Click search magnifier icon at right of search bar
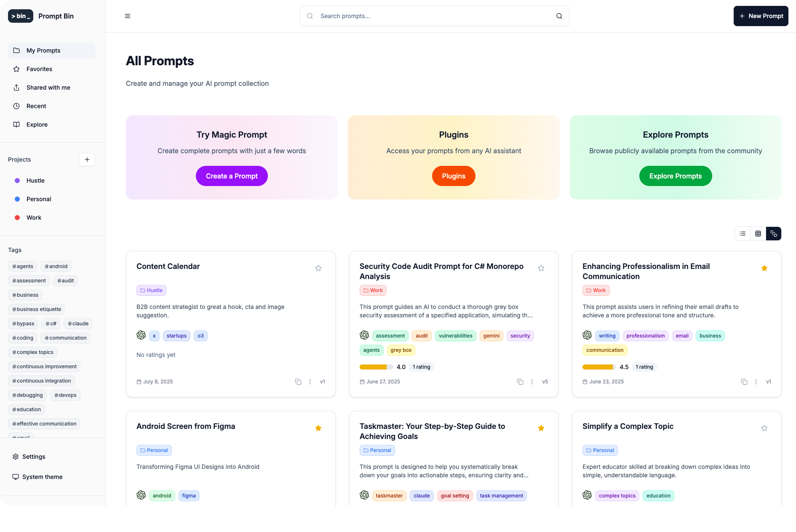Screen dimensions: 796x532 [559, 16]
